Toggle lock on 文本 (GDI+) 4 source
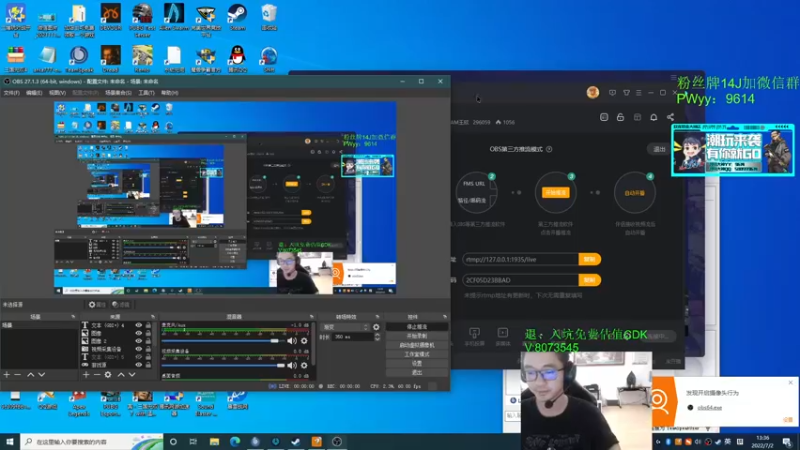 (x=148, y=325)
